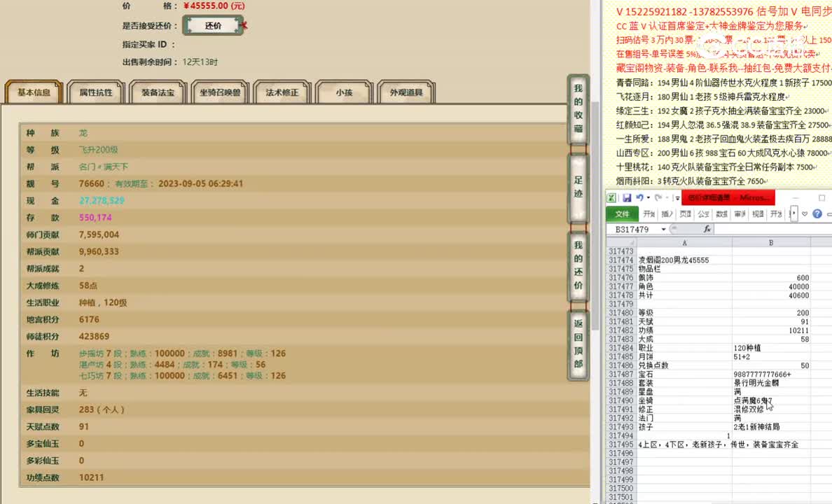This screenshot has height=504, width=832.
Task: Click the Excel Help question mark icon
Action: click(816, 214)
